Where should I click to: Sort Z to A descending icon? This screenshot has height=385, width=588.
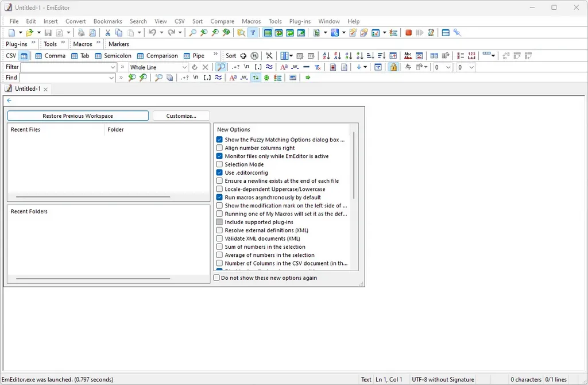338,56
